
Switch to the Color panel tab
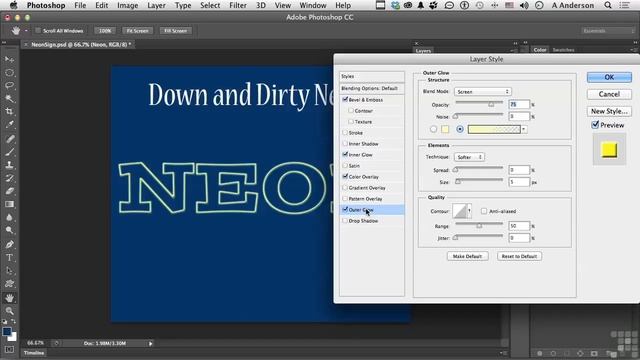pyautogui.click(x=540, y=50)
